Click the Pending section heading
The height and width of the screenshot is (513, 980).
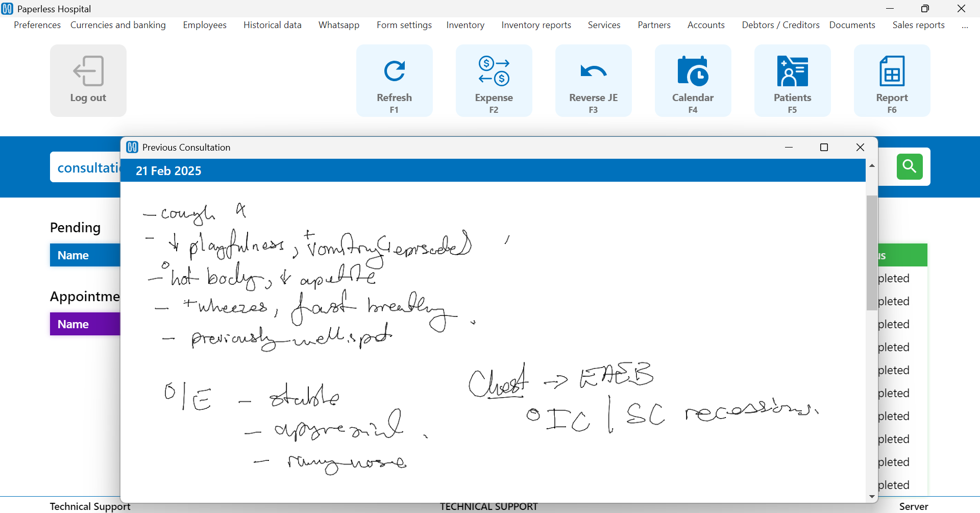[75, 228]
